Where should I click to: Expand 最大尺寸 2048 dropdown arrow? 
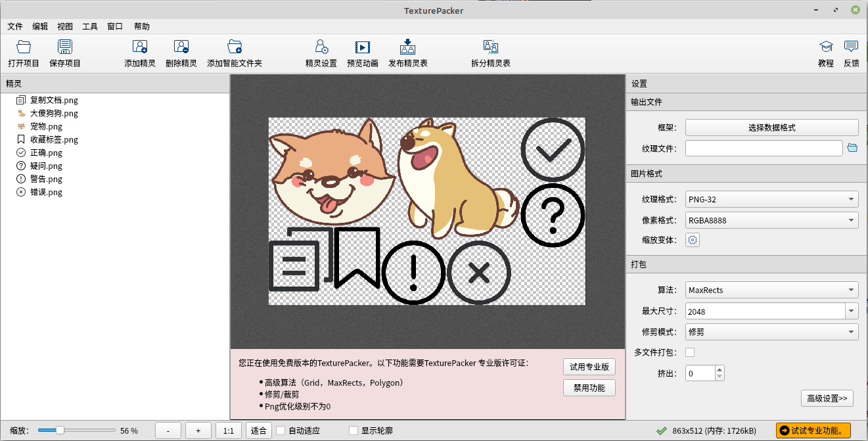click(x=852, y=311)
